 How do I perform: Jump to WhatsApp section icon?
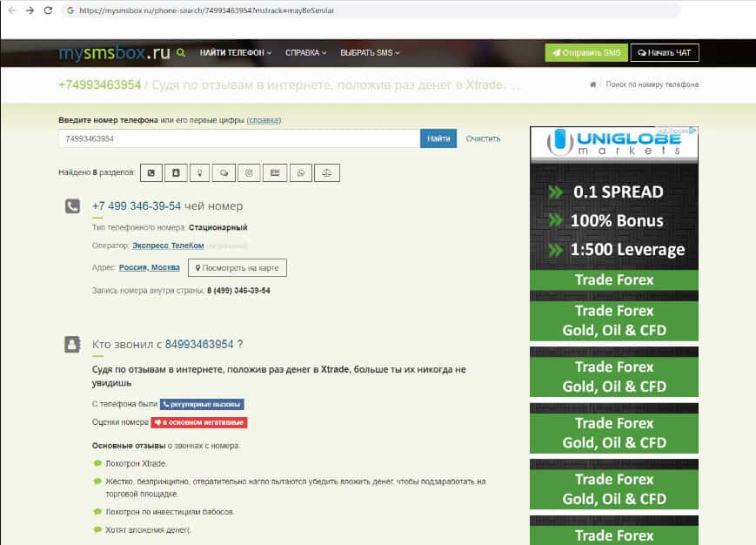(301, 172)
